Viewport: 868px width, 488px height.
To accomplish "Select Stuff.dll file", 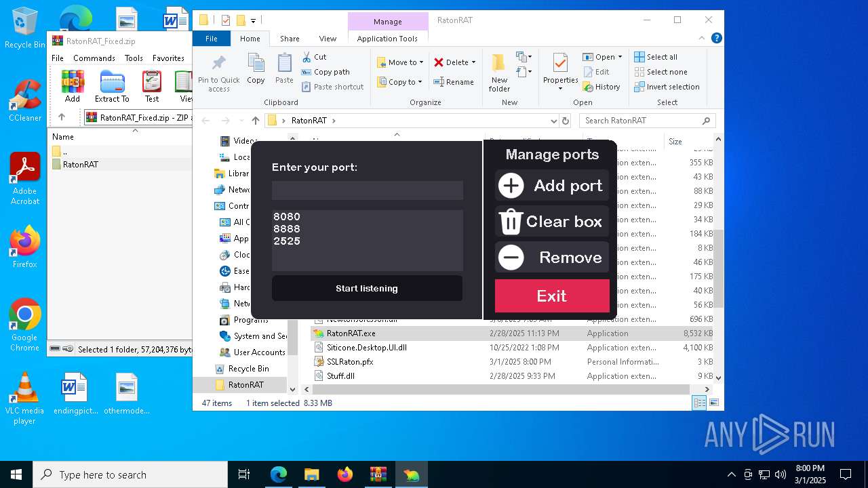I will pyautogui.click(x=512, y=376).
